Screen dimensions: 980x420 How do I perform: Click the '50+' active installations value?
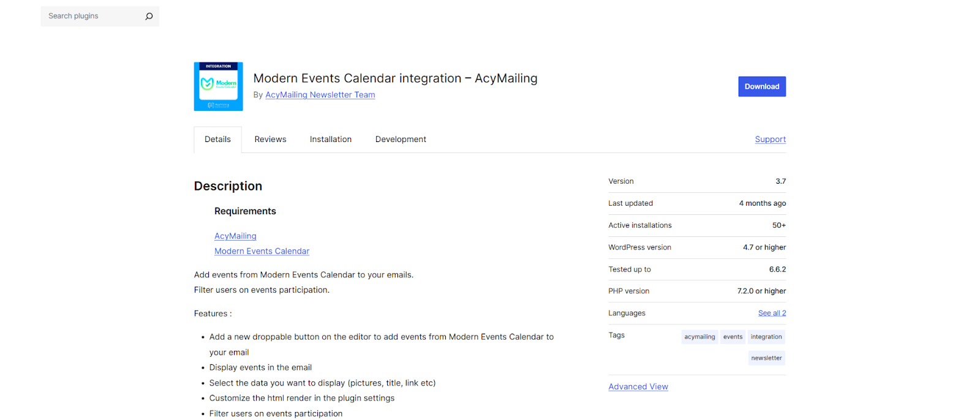778,225
